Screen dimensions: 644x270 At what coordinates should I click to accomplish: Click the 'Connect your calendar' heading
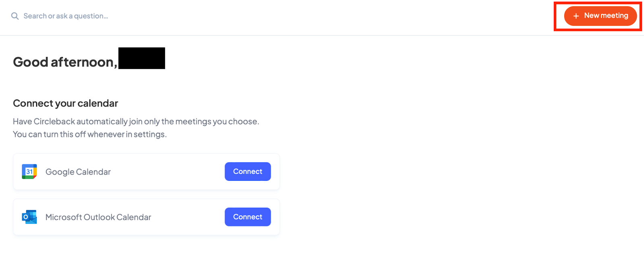pos(65,103)
